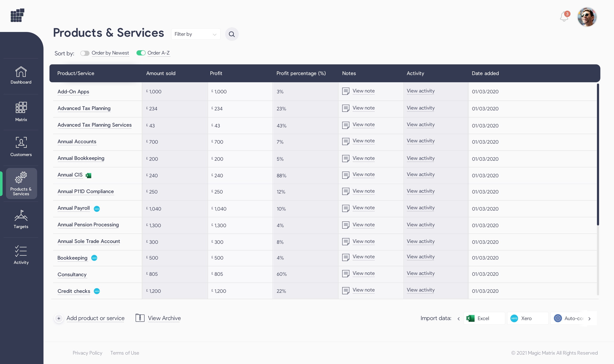Click the table's vertical scrollbar
The width and height of the screenshot is (614, 364).
[598, 155]
